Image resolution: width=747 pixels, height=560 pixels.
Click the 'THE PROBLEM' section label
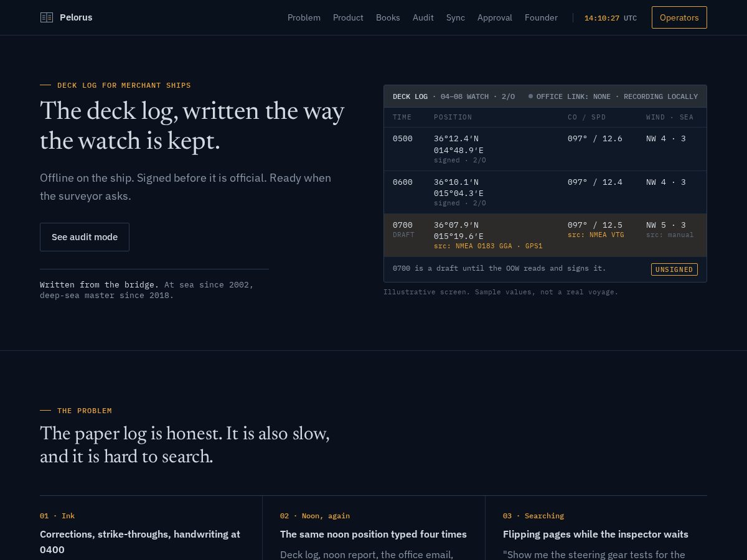click(x=85, y=411)
